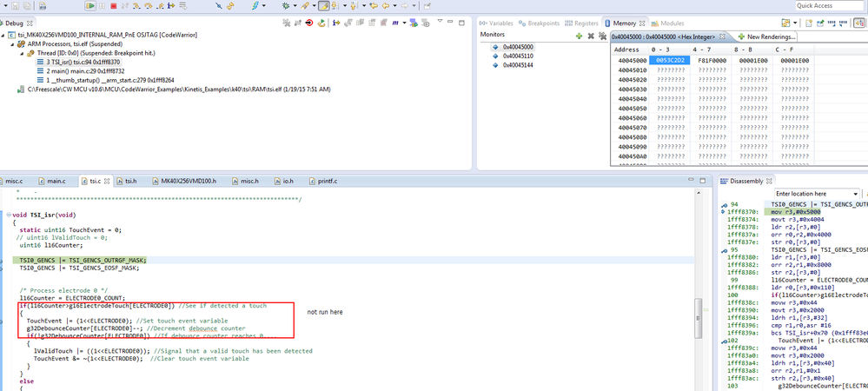This screenshot has height=391, width=868.
Task: Click the Step Return toolbar icon
Action: 160,5
